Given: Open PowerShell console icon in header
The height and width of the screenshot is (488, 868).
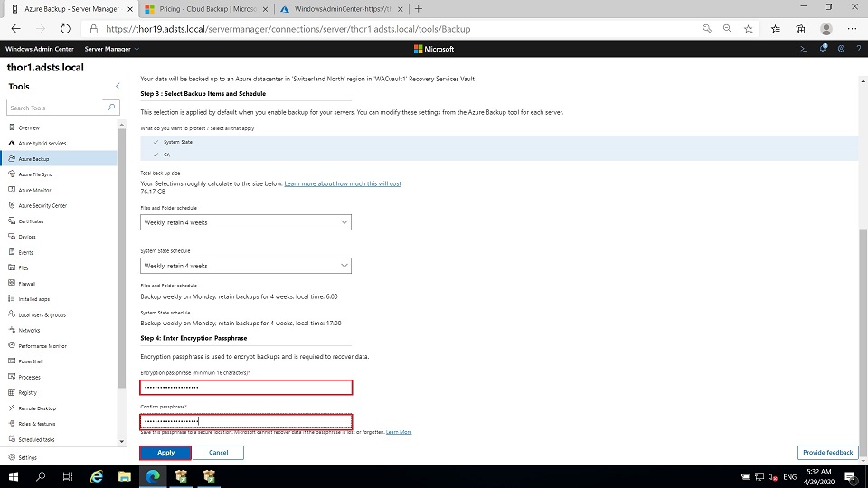Looking at the screenshot, I should pyautogui.click(x=804, y=49).
